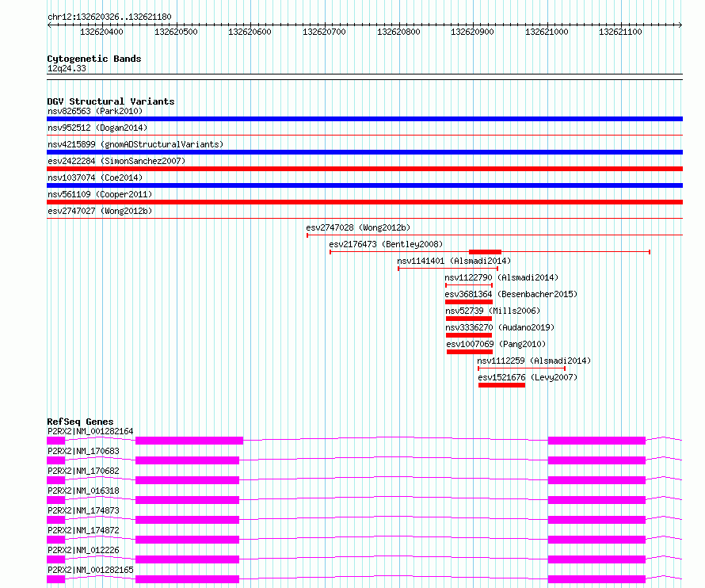Click middle magenta exon of NM_016318

click(188, 500)
